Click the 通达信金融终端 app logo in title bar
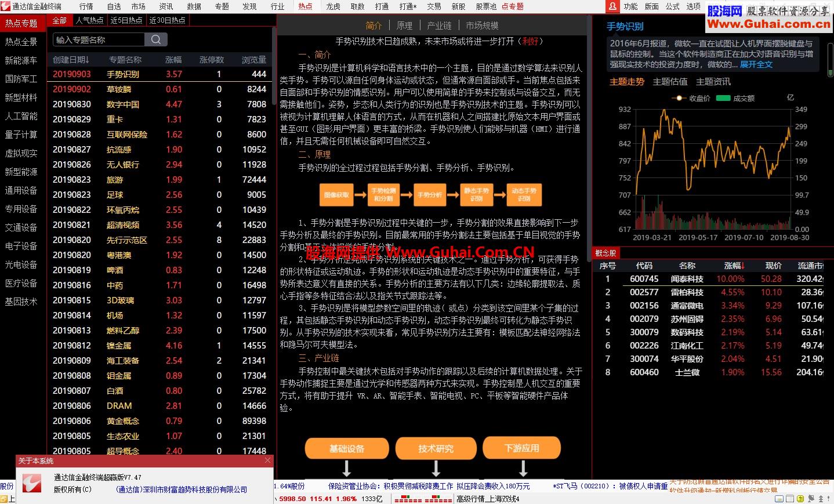The width and height of the screenshot is (834, 504). [5, 6]
